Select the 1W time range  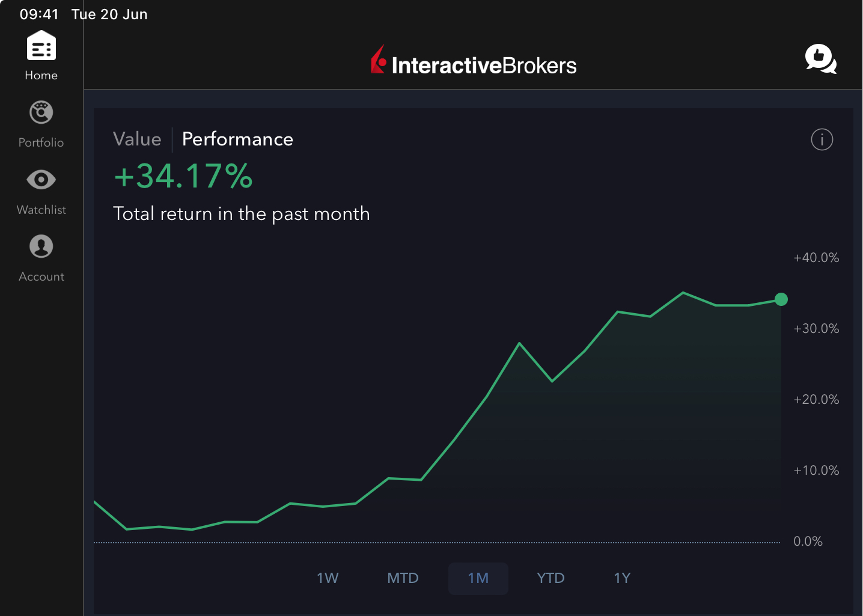328,578
